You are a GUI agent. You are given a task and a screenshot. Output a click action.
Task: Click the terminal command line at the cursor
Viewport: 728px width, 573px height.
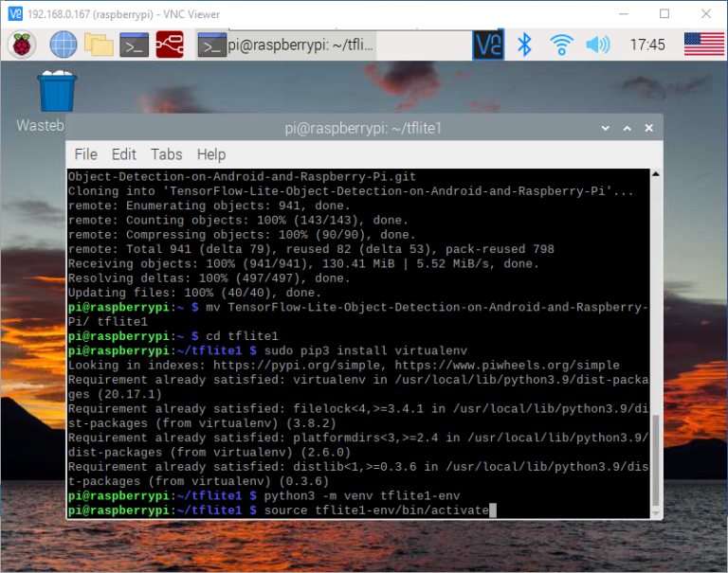(492, 510)
